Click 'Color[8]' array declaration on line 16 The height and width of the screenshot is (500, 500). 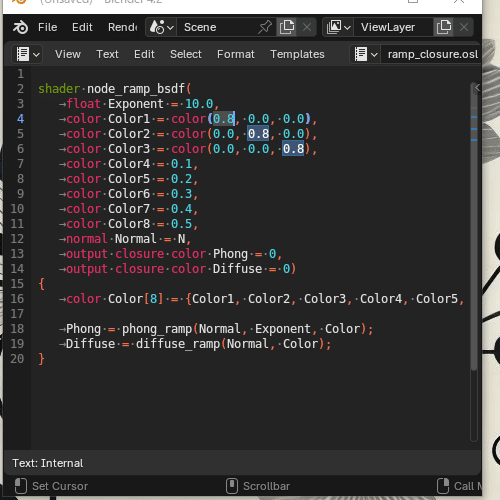click(136, 299)
